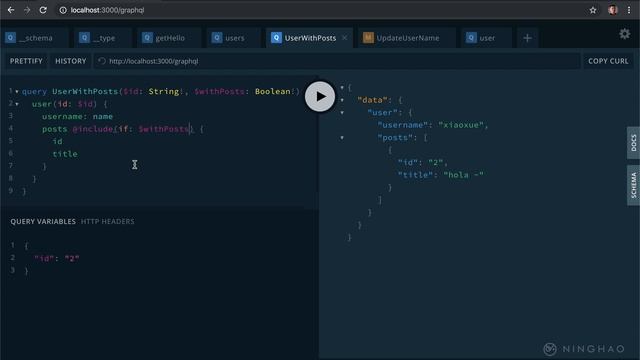Collapse the response root object arrow

[342, 87]
